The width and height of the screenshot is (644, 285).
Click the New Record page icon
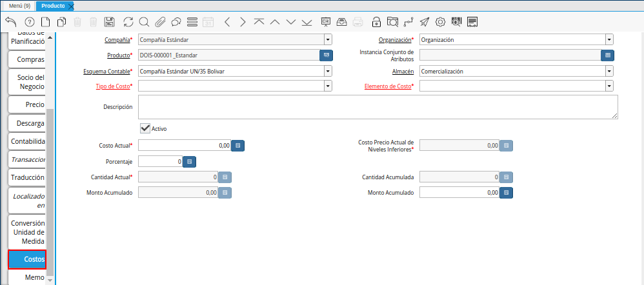[x=45, y=22]
